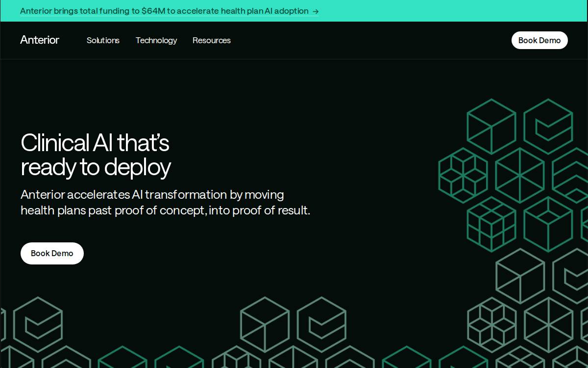Open the Solutions menu
The image size is (588, 368).
(103, 40)
